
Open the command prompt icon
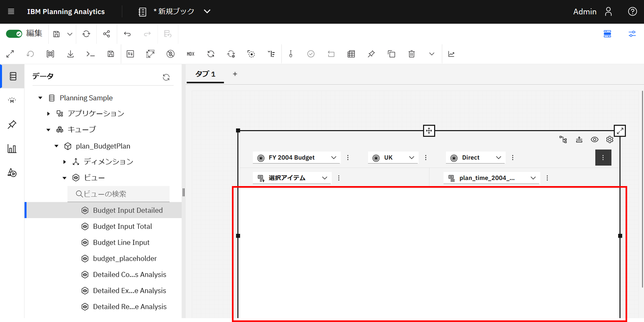pos(91,54)
